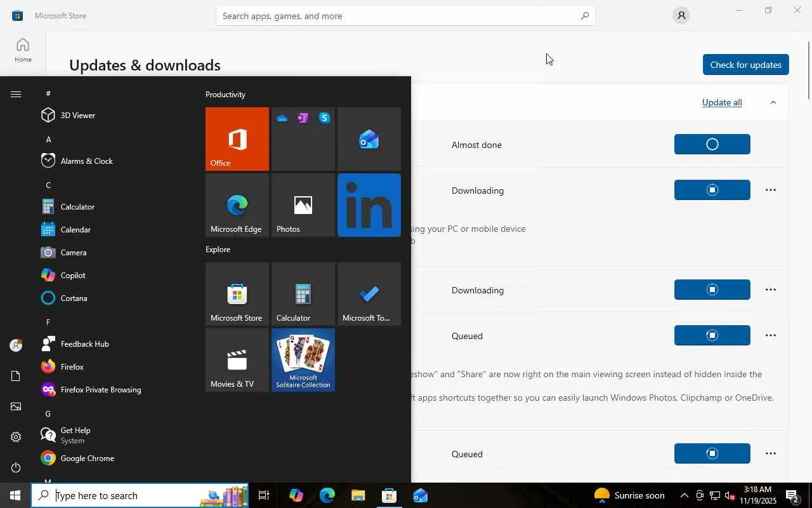Open the # alphabet jump header

point(48,93)
